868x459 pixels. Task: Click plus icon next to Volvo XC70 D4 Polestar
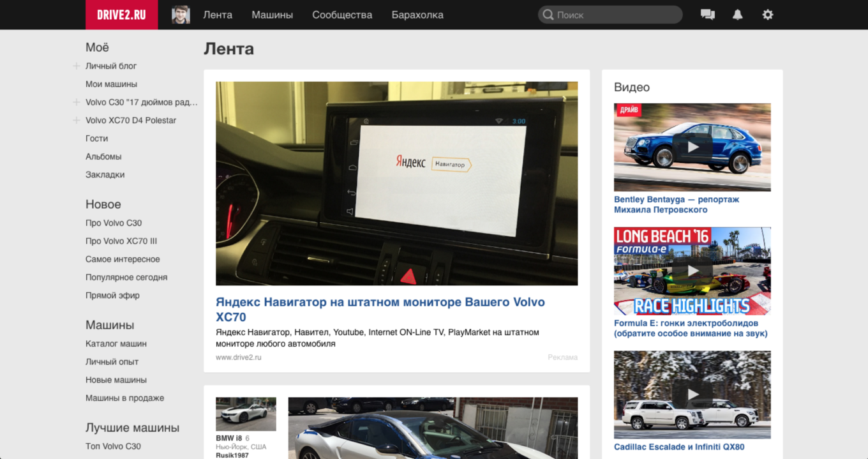tap(77, 120)
